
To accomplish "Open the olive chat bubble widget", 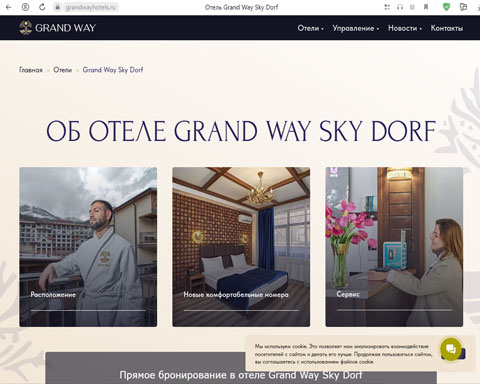I will pyautogui.click(x=451, y=349).
